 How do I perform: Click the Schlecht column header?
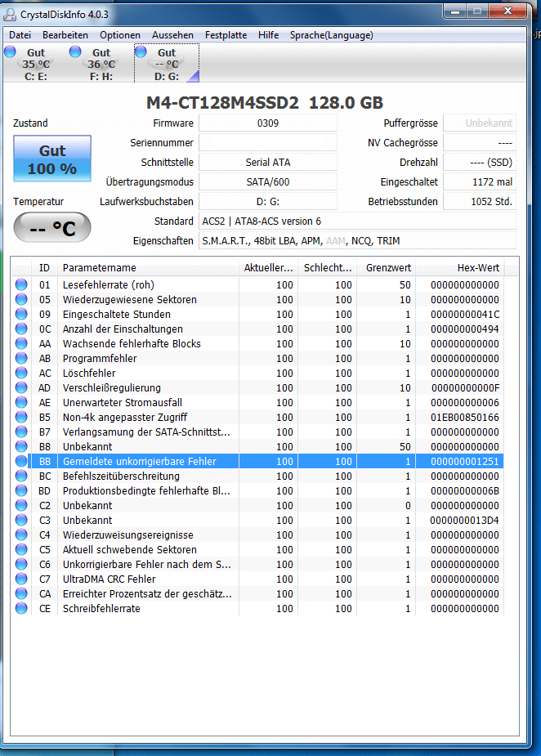(x=328, y=267)
